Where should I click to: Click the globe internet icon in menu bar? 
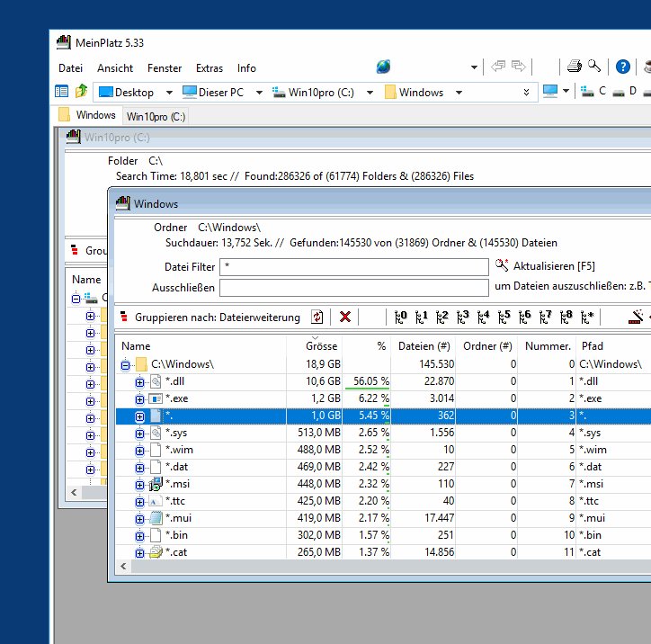[x=383, y=67]
